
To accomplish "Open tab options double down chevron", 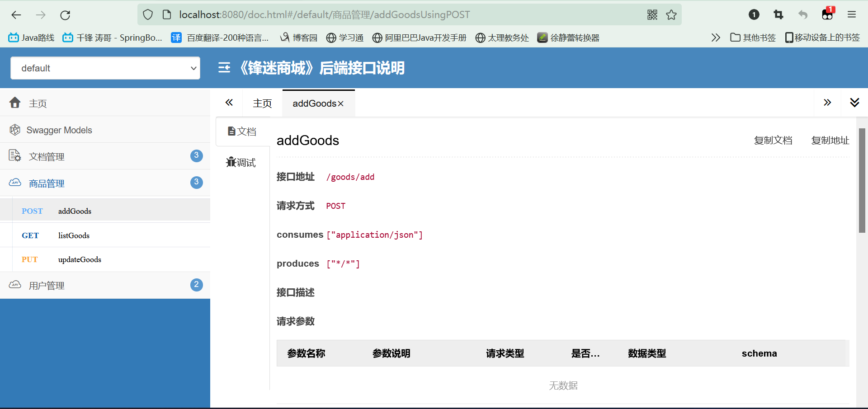I will pyautogui.click(x=854, y=103).
